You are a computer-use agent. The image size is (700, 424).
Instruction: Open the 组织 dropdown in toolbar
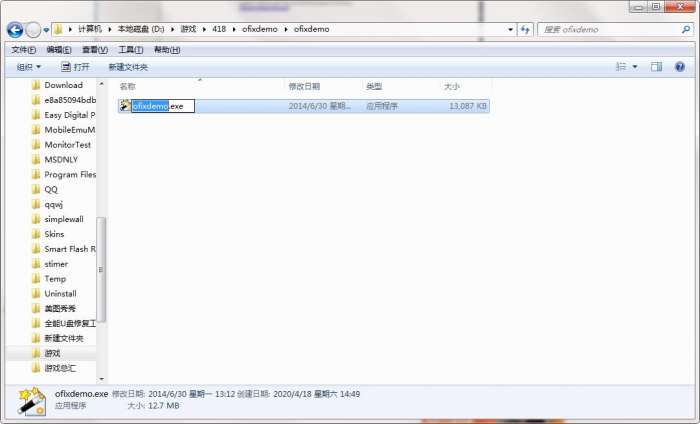(29, 67)
